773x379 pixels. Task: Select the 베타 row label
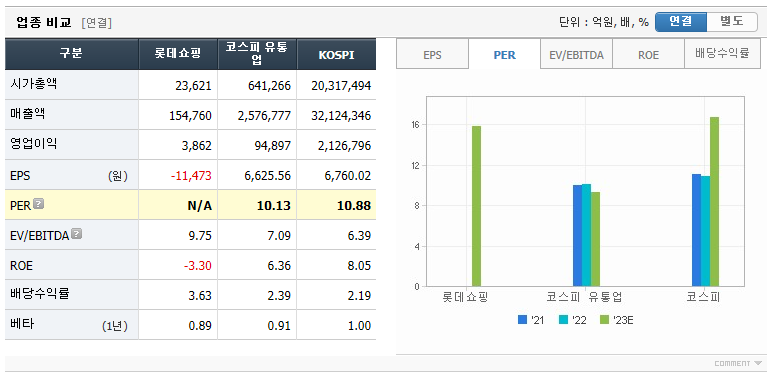pyautogui.click(x=22, y=325)
